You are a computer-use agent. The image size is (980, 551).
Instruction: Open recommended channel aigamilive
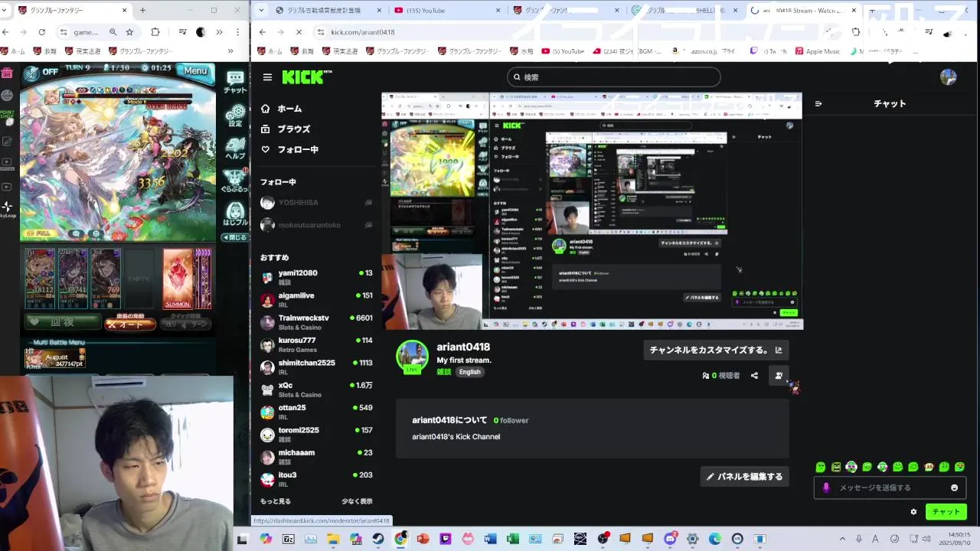click(x=315, y=299)
